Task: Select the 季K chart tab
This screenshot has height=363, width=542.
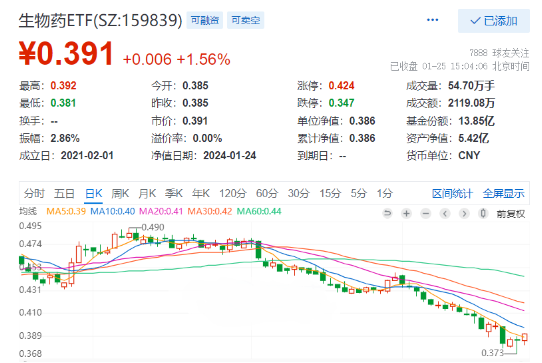Action: click(174, 193)
